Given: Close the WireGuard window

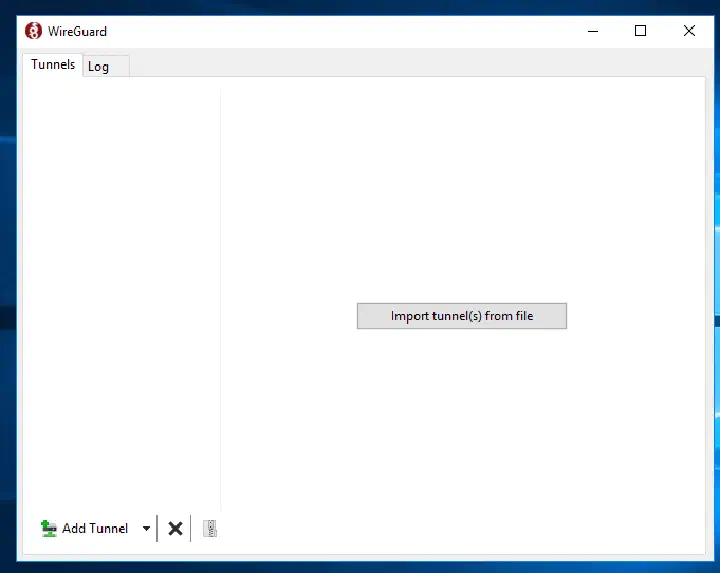Looking at the screenshot, I should [689, 31].
